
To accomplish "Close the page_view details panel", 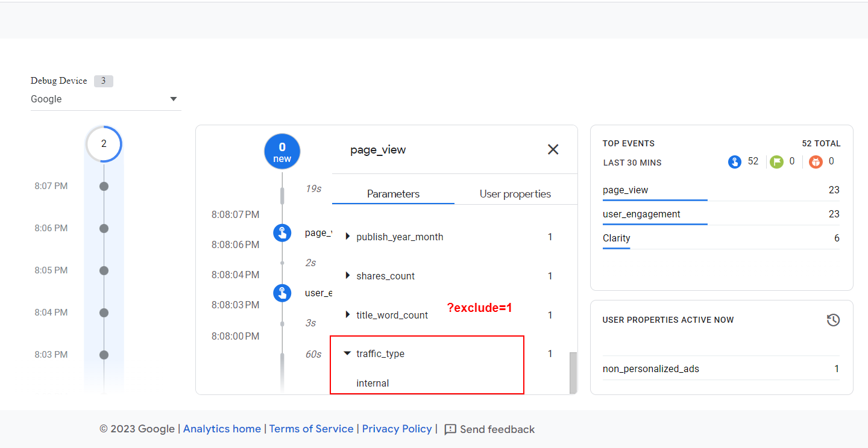I will click(x=553, y=149).
